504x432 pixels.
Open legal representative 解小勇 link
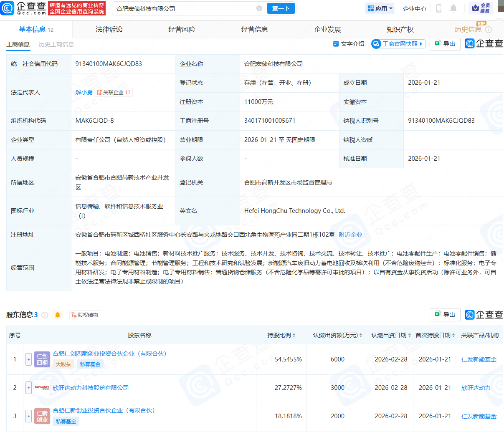click(x=84, y=92)
